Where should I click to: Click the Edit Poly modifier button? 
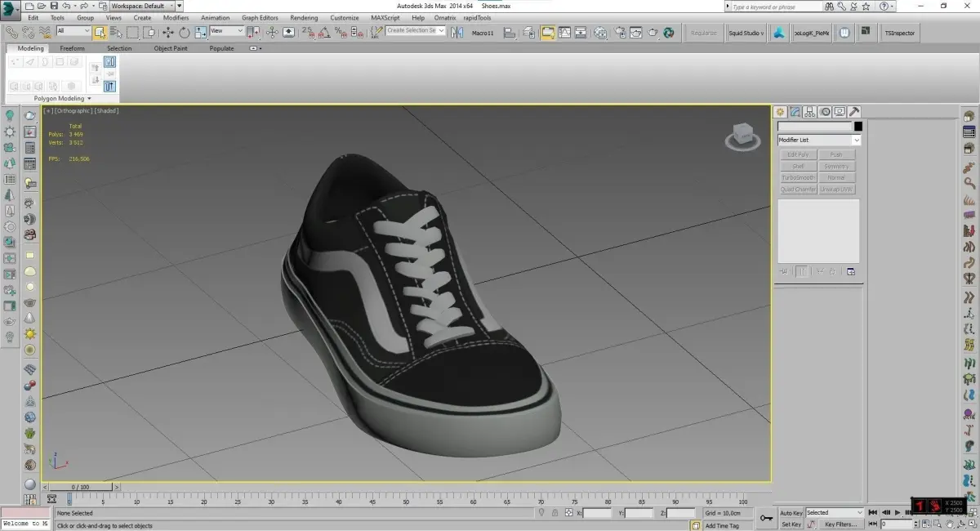[798, 154]
